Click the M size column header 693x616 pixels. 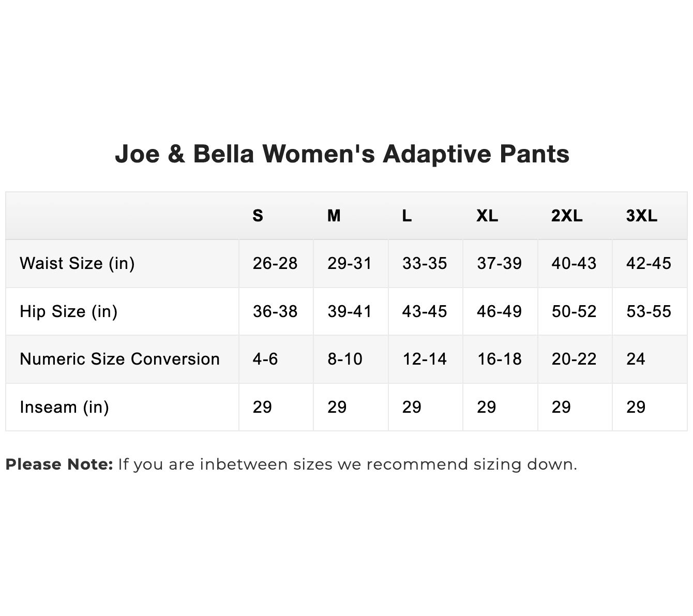point(334,216)
